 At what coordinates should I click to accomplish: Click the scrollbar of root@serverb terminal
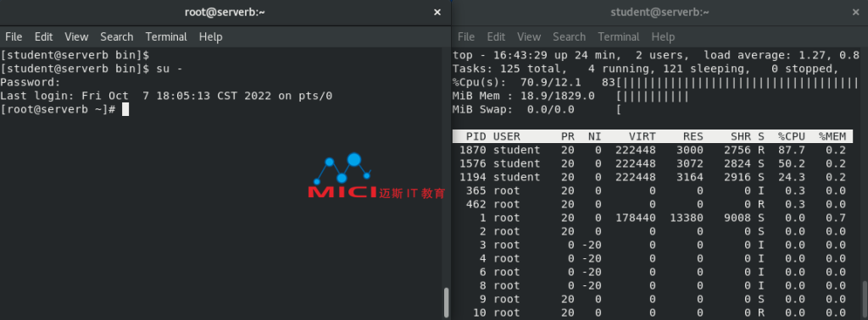(x=446, y=301)
